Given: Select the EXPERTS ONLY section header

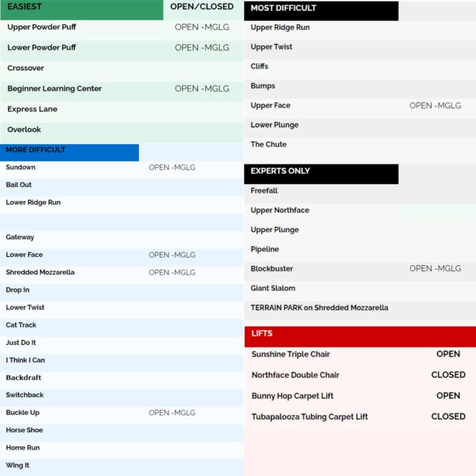Looking at the screenshot, I should coord(321,173).
